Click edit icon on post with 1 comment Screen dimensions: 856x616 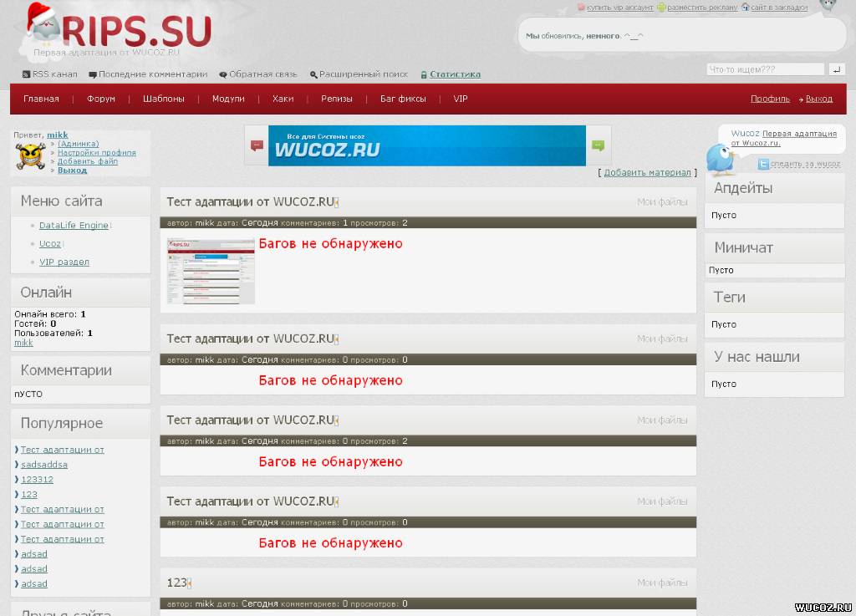(x=337, y=202)
